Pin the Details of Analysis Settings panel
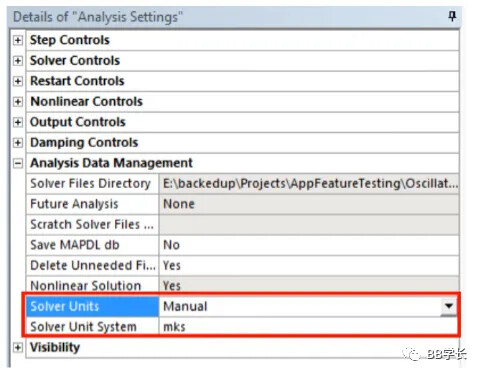The height and width of the screenshot is (375, 482). [452, 16]
